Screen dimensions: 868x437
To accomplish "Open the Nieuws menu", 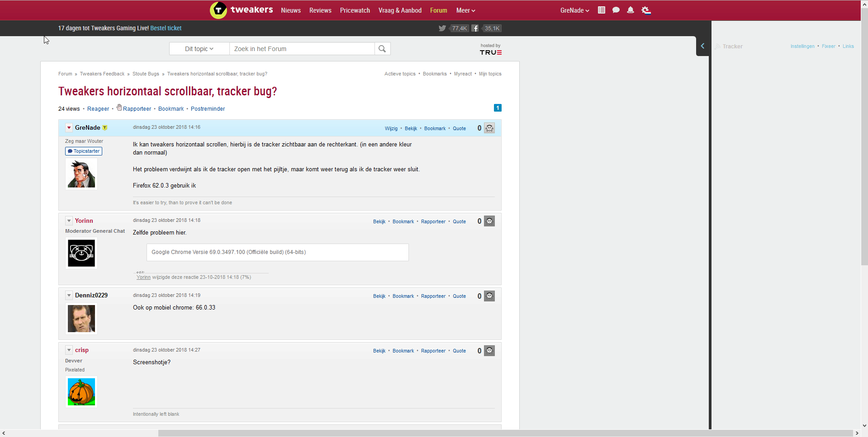I will 291,10.
